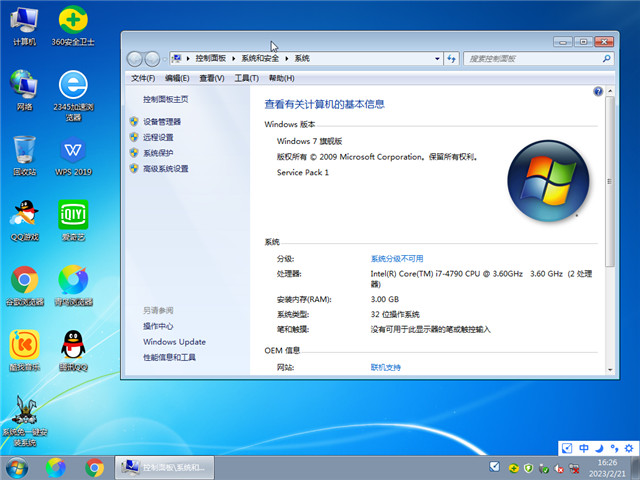Toggle the moon icon on IME bar
This screenshot has width=640, height=480.
(x=599, y=448)
